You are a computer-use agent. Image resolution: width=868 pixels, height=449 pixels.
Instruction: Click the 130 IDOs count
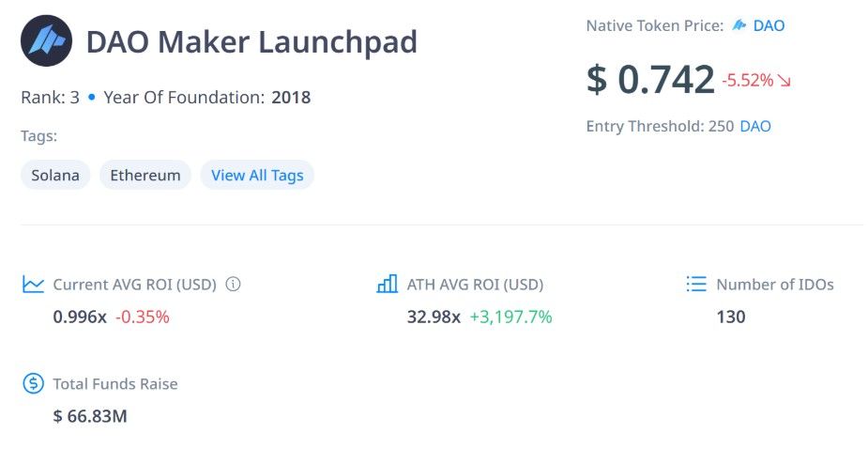click(731, 317)
